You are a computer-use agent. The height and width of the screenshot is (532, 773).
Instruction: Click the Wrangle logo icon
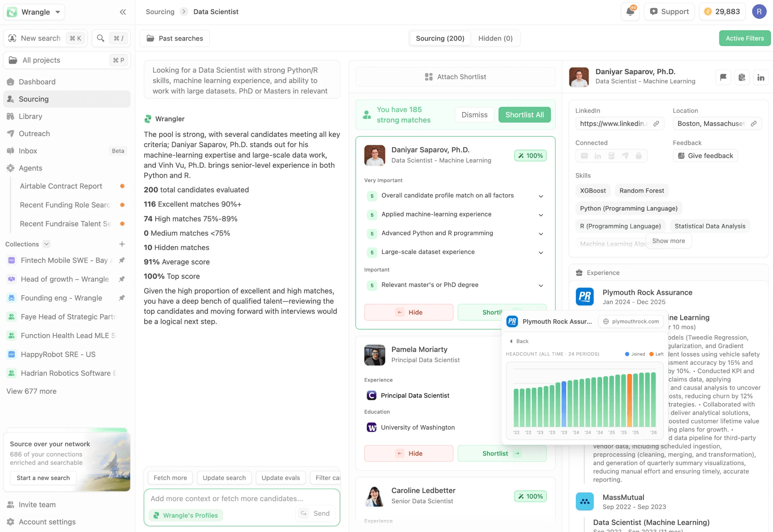click(12, 12)
